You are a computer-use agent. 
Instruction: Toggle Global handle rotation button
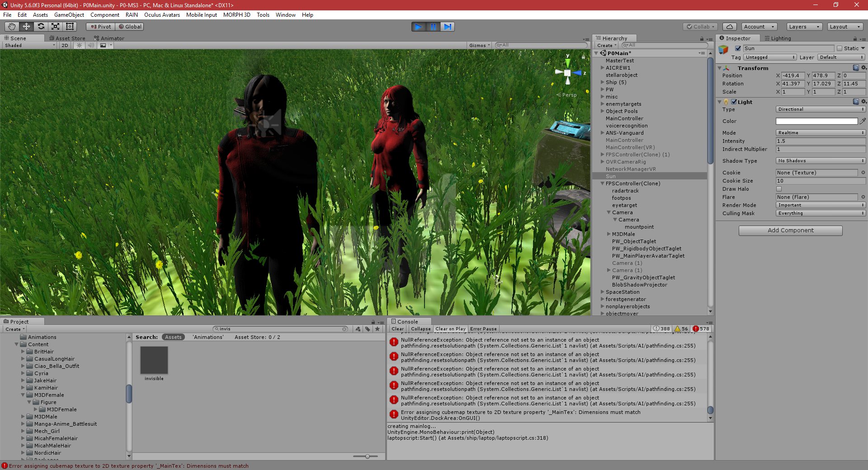pyautogui.click(x=130, y=27)
